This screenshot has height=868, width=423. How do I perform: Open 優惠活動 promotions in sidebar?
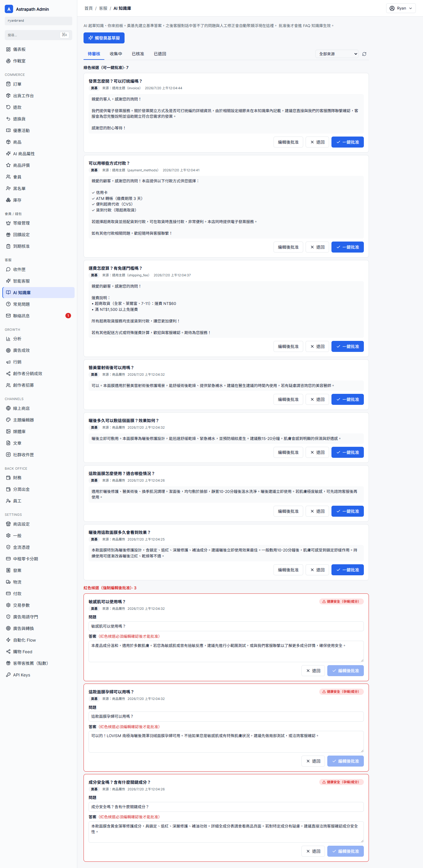(38, 130)
